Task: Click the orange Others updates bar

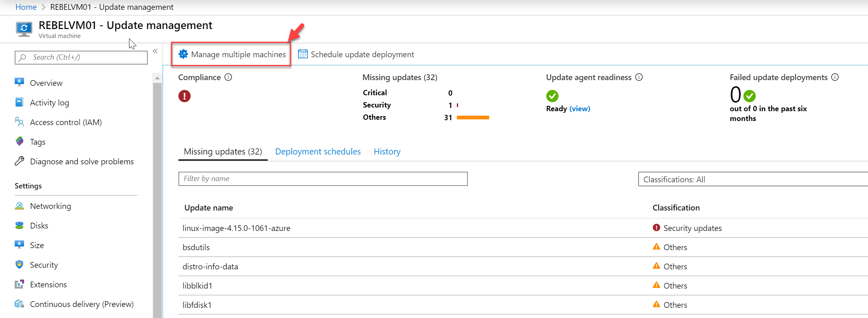Action: 472,117
